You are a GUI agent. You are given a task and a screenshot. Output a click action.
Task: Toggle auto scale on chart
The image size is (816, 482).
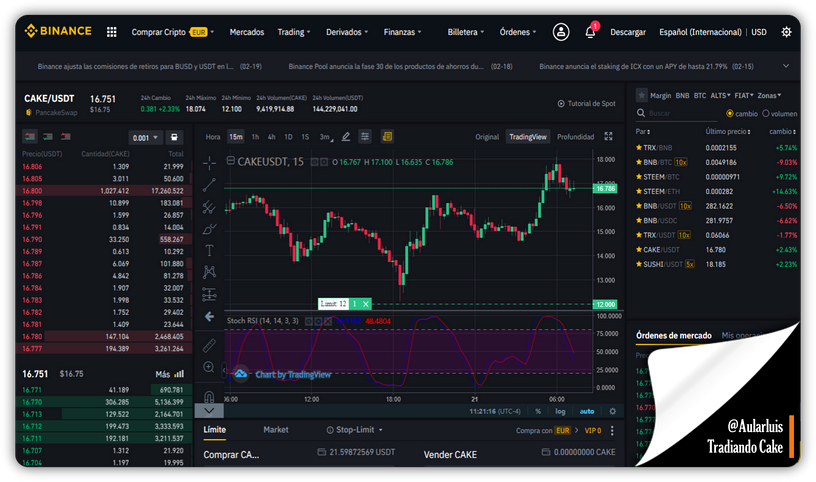pos(587,411)
